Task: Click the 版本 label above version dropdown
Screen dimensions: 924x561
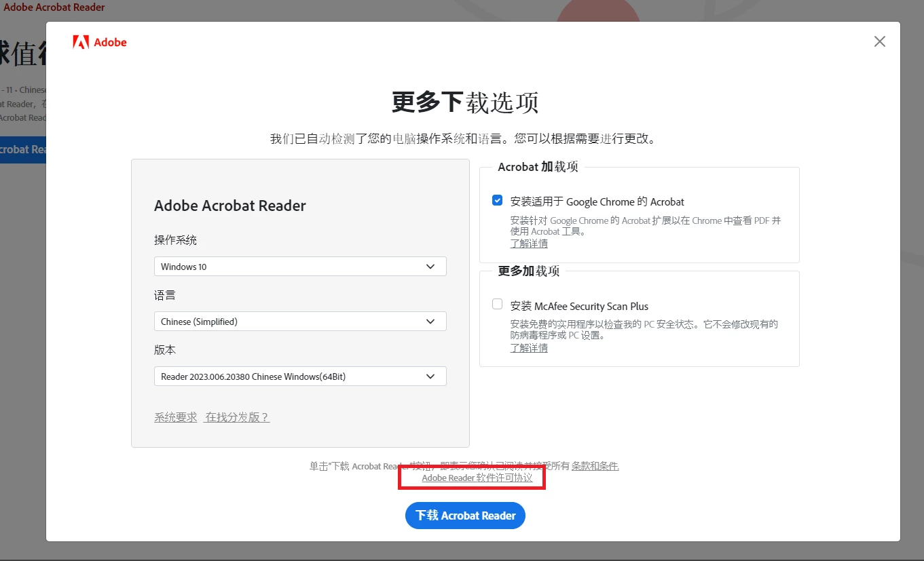Action: (x=165, y=350)
